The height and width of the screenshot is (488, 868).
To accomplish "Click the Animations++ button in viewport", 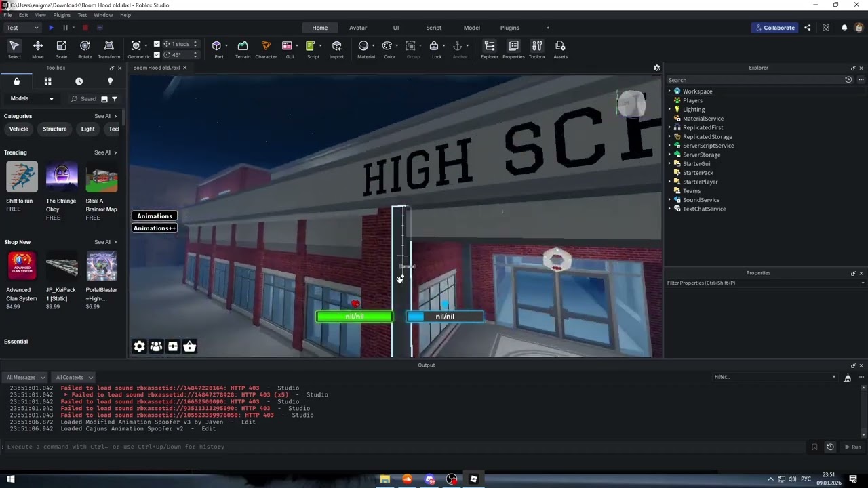I will (x=155, y=228).
